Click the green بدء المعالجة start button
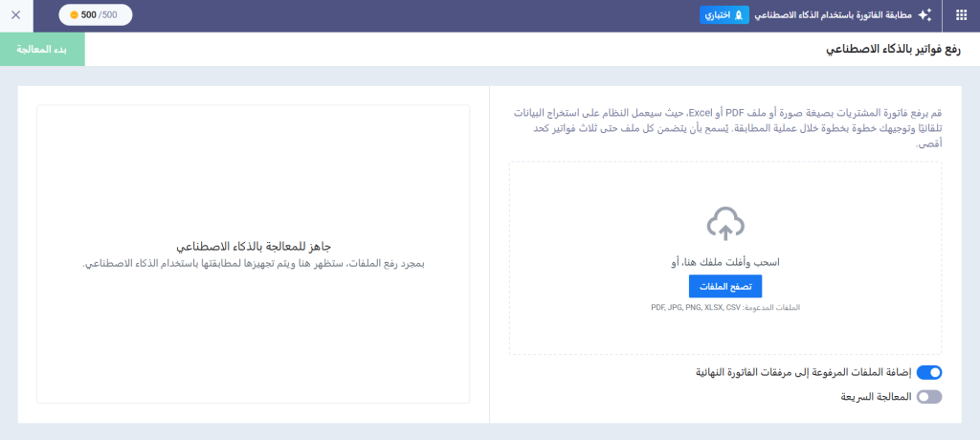The height and width of the screenshot is (440, 980). pos(42,49)
